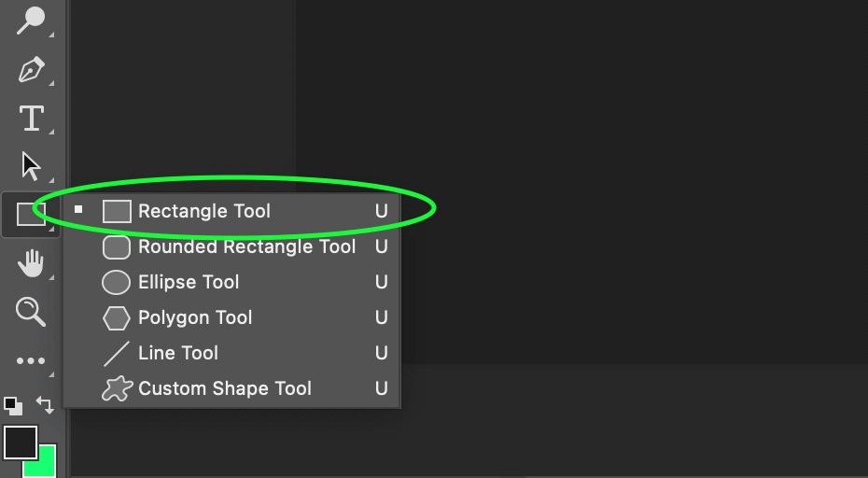Reset to default foreground and background colors
This screenshot has width=868, height=478.
tap(13, 406)
